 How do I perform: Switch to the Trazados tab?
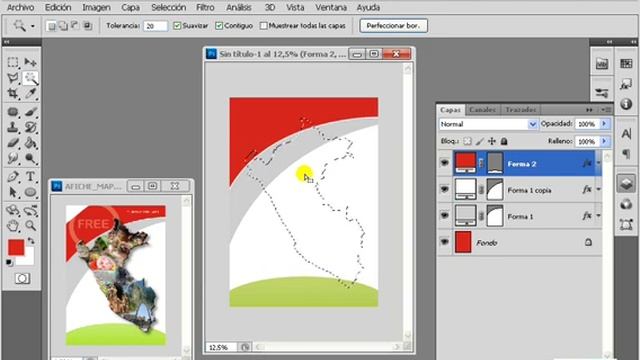[520, 109]
